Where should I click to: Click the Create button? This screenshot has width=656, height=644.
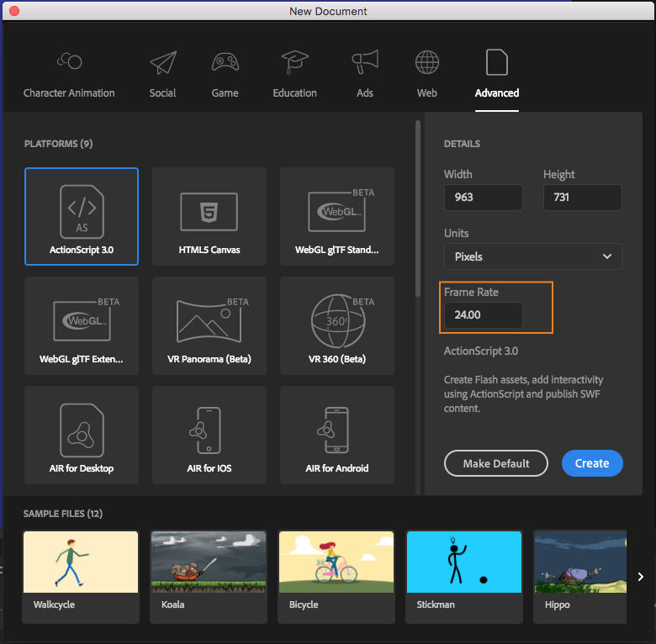pos(592,463)
